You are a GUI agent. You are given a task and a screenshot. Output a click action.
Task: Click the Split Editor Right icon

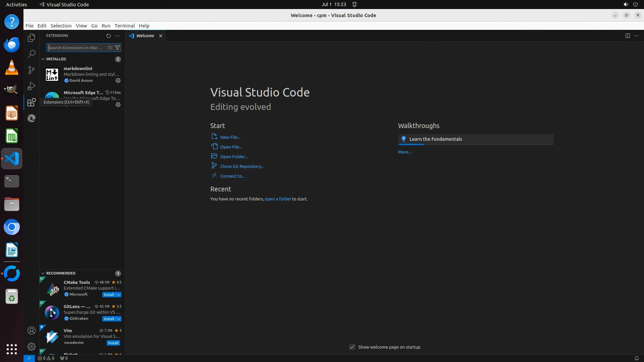tap(627, 36)
